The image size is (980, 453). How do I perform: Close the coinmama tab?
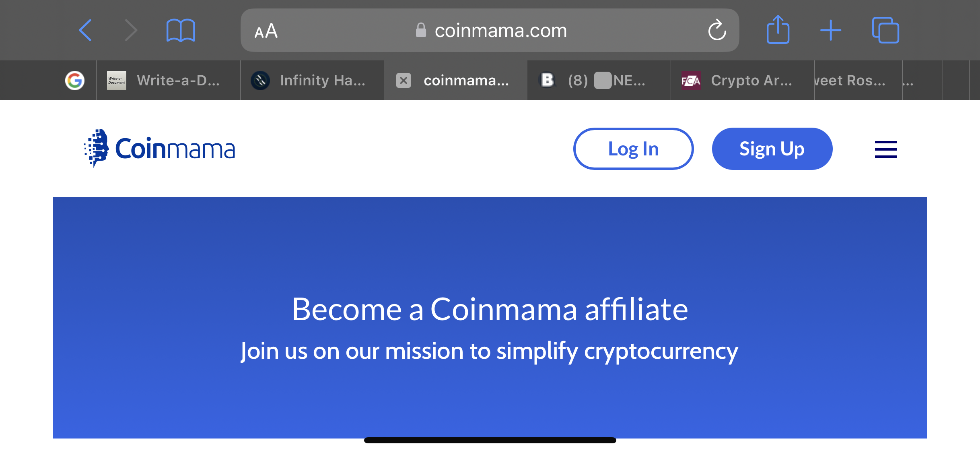point(404,81)
